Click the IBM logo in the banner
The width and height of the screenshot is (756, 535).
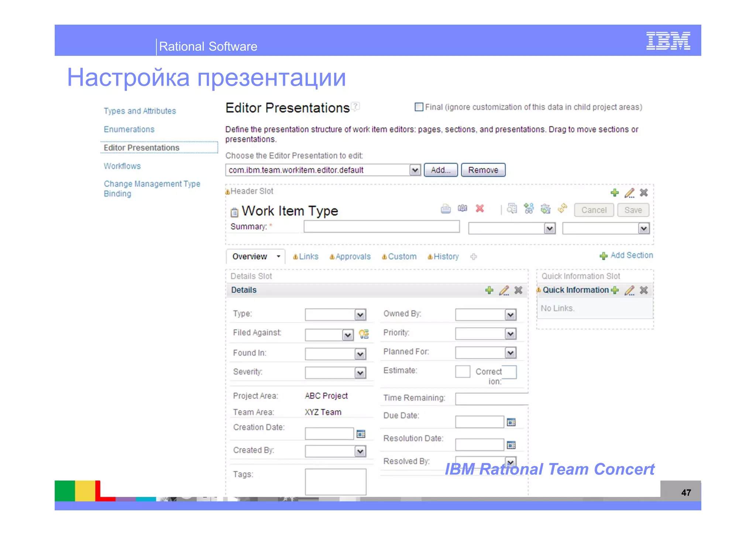668,41
